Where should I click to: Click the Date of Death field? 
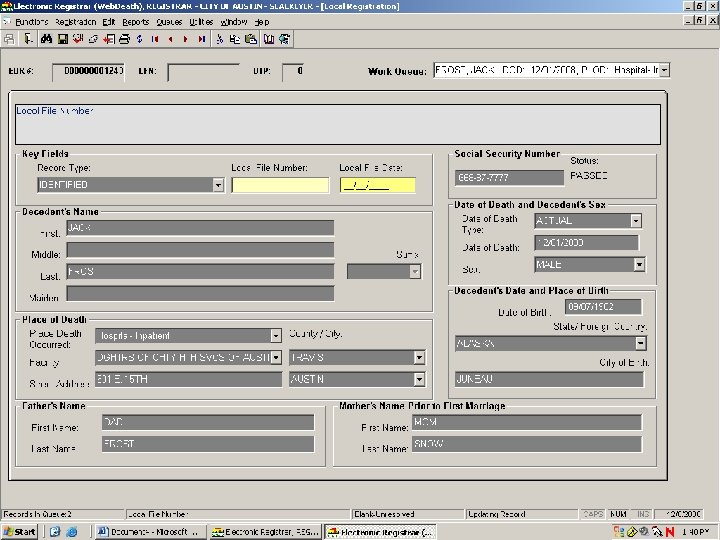[x=586, y=242]
